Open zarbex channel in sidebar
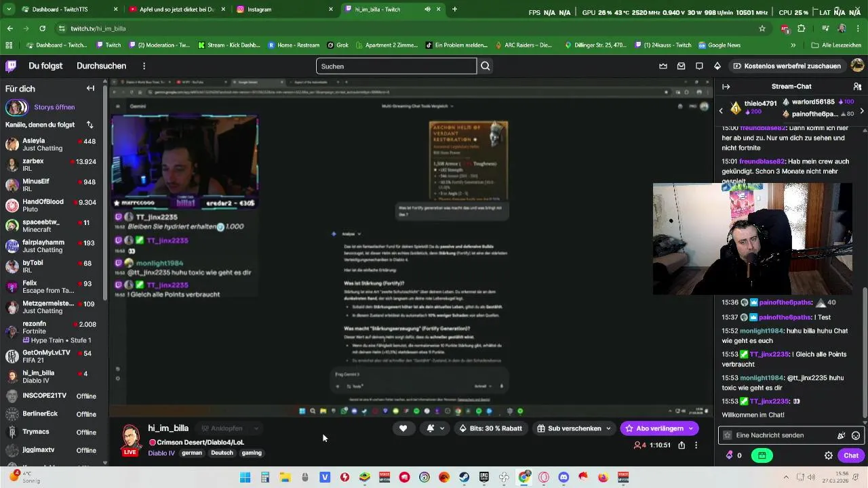This screenshot has width=868, height=488. coord(53,165)
